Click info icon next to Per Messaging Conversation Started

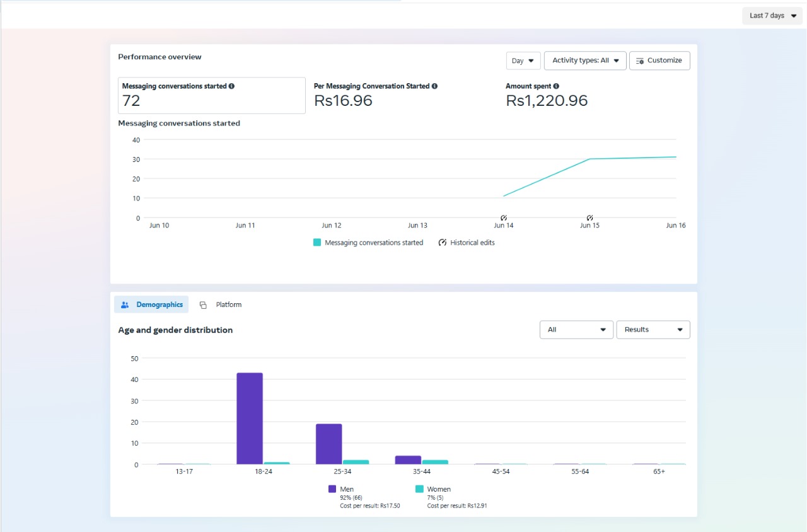point(434,86)
